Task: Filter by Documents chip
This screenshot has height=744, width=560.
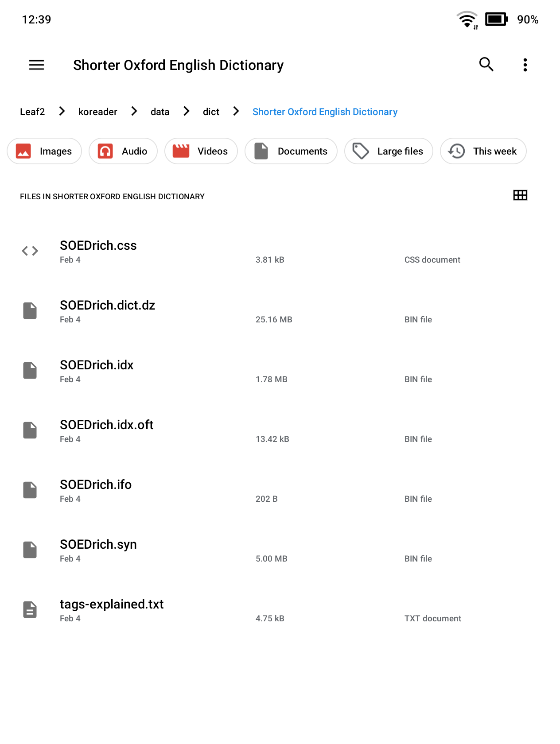Action: pos(291,151)
